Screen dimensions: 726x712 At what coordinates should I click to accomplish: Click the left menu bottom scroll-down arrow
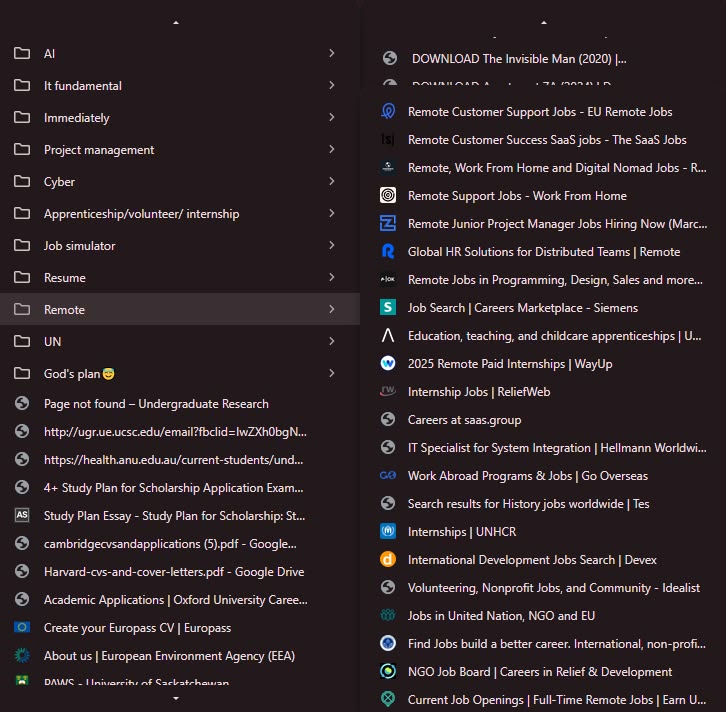tap(176, 698)
